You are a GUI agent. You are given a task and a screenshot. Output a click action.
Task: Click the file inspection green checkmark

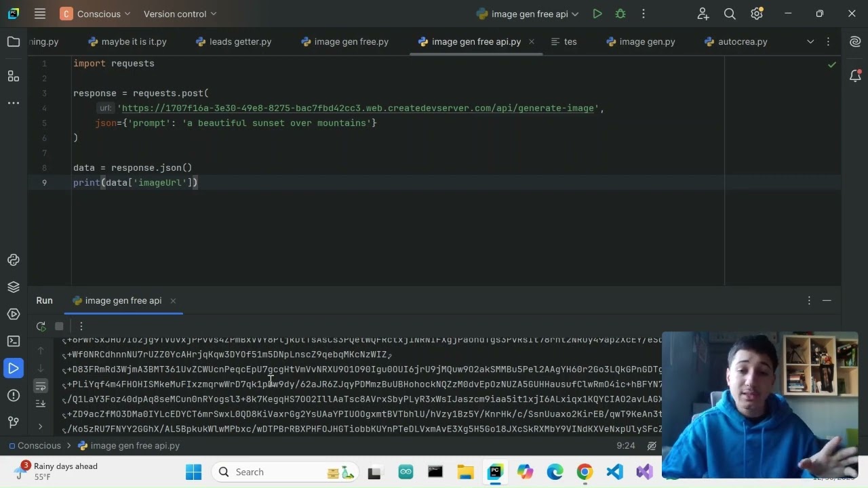click(832, 64)
